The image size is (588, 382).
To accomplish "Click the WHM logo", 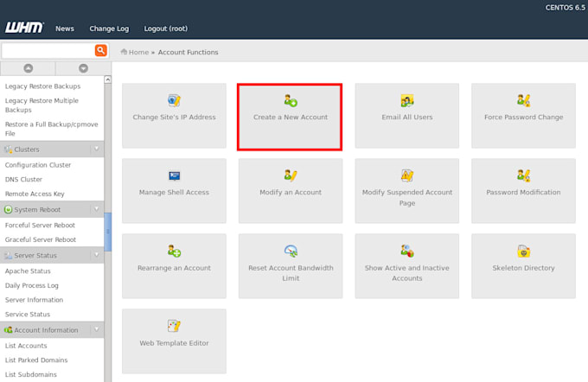I will tap(24, 28).
